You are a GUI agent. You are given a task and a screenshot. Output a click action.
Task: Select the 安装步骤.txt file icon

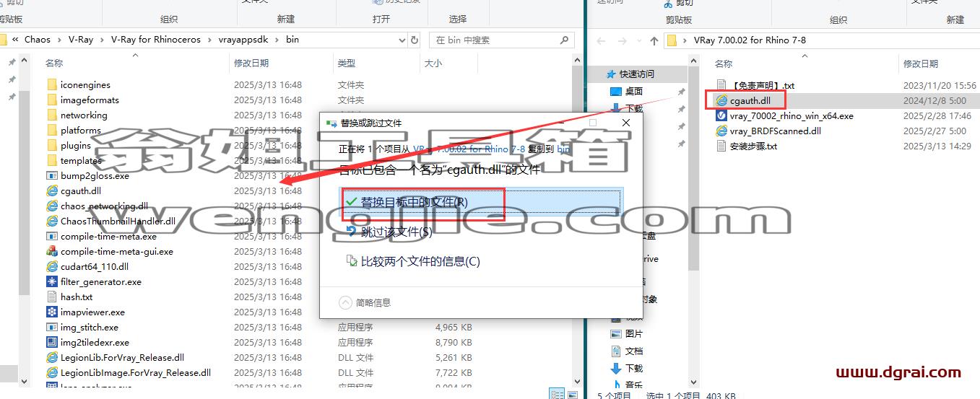click(x=721, y=146)
